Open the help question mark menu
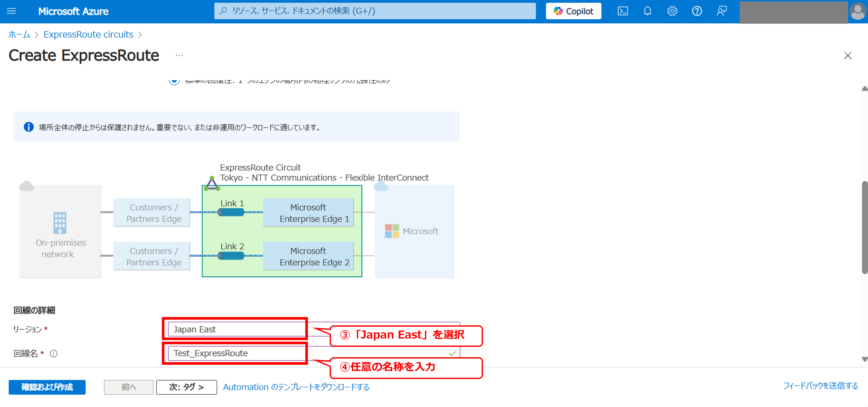Screen dimensions: 868x407 point(697,11)
